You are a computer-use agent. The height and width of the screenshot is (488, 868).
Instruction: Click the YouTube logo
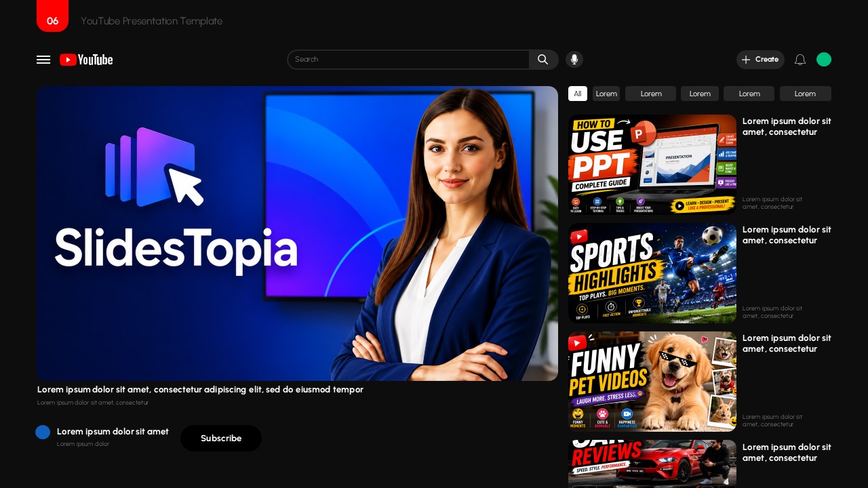point(86,60)
